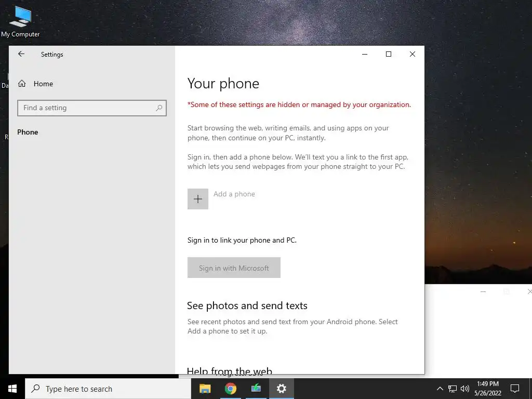The image size is (532, 399).
Task: Close the Settings window
Action: [412, 54]
